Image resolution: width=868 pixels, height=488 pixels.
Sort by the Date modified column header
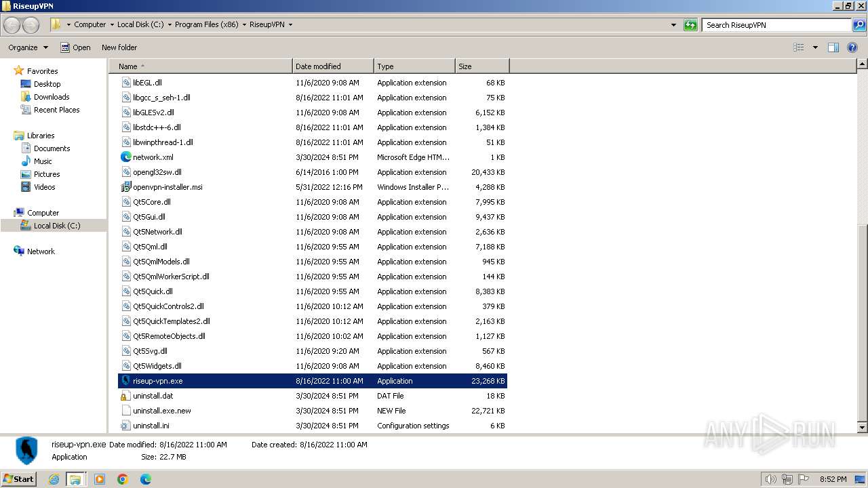(x=333, y=66)
